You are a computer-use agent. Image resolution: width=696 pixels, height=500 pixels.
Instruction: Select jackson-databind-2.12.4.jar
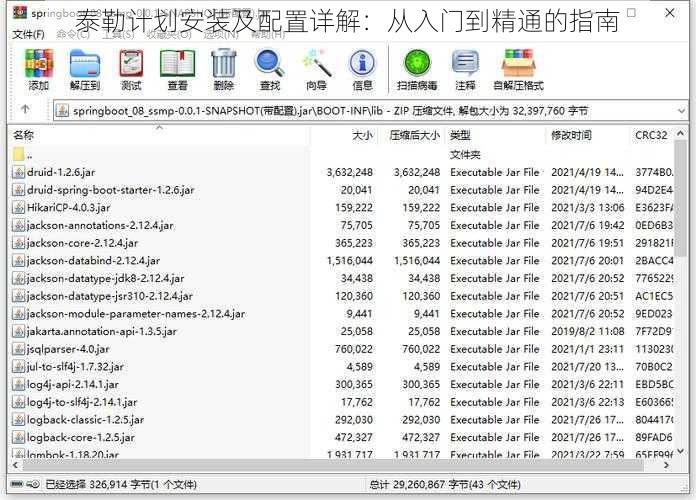click(x=93, y=261)
